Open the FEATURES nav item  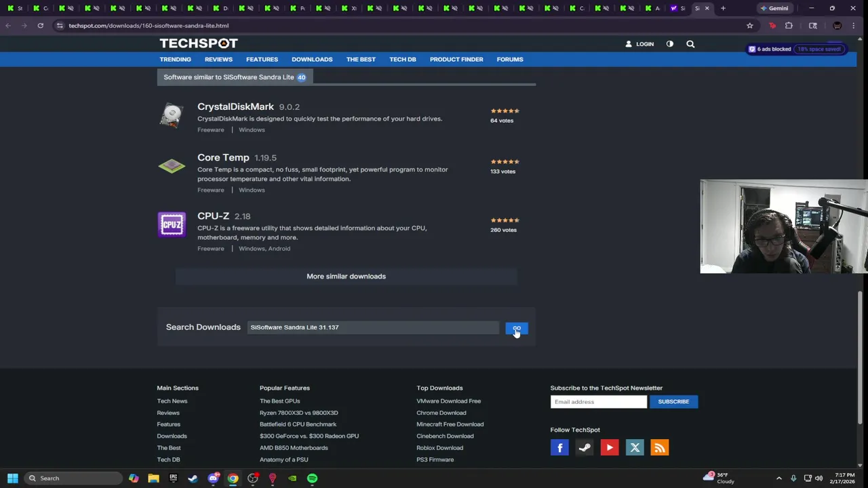(262, 60)
